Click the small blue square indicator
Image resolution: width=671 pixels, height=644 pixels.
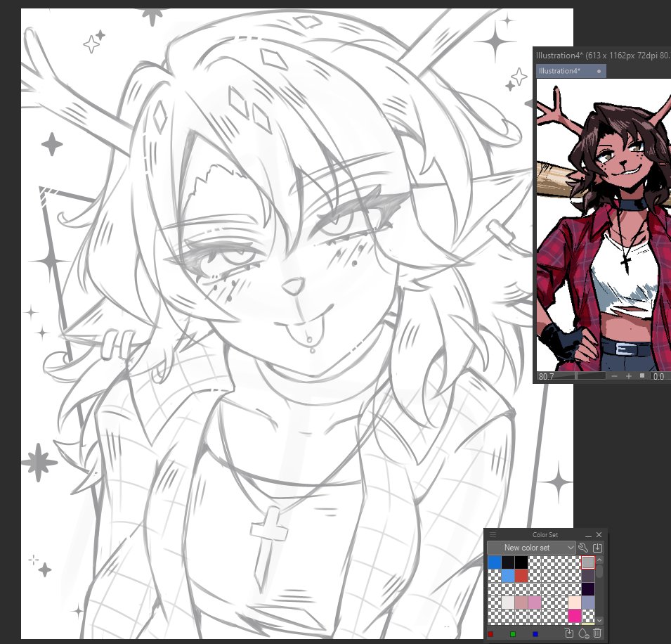535,634
